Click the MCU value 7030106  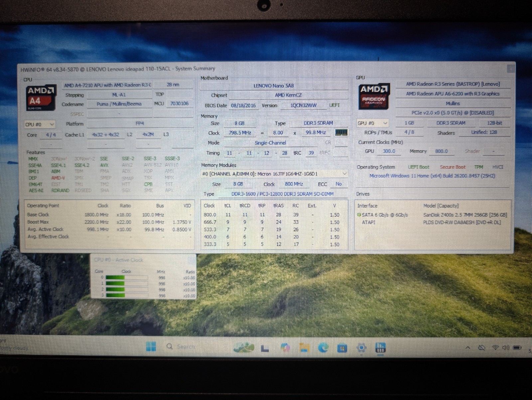180,103
